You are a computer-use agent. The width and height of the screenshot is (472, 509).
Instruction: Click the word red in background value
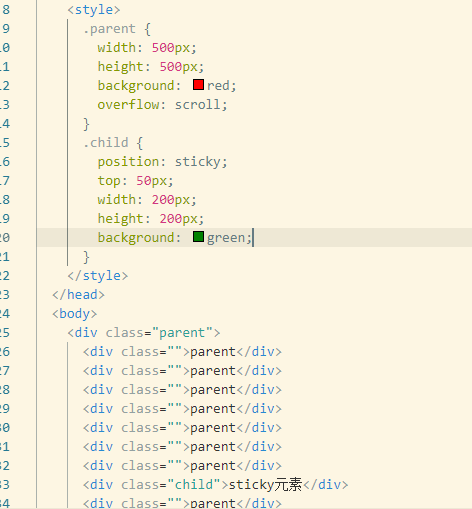[x=218, y=86]
